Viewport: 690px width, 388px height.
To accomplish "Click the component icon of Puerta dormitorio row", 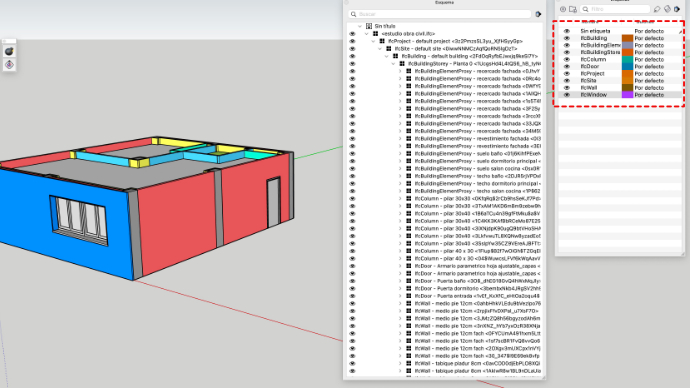I will coord(409,289).
